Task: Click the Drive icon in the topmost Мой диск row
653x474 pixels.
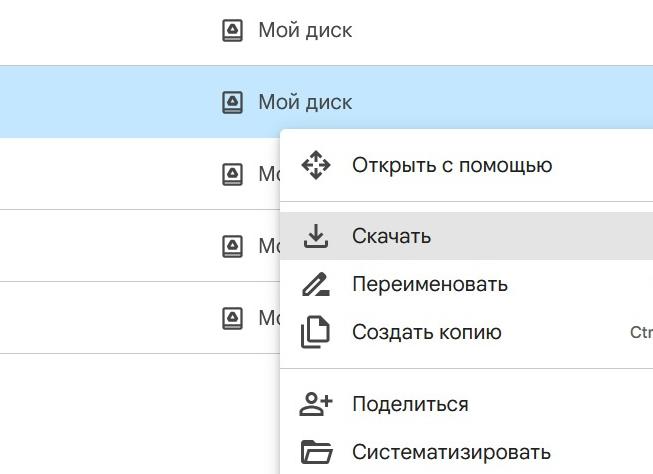Action: pyautogui.click(x=232, y=30)
